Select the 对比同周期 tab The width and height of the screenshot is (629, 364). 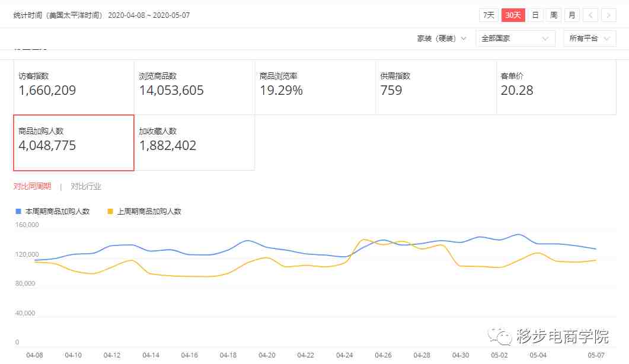tap(33, 186)
